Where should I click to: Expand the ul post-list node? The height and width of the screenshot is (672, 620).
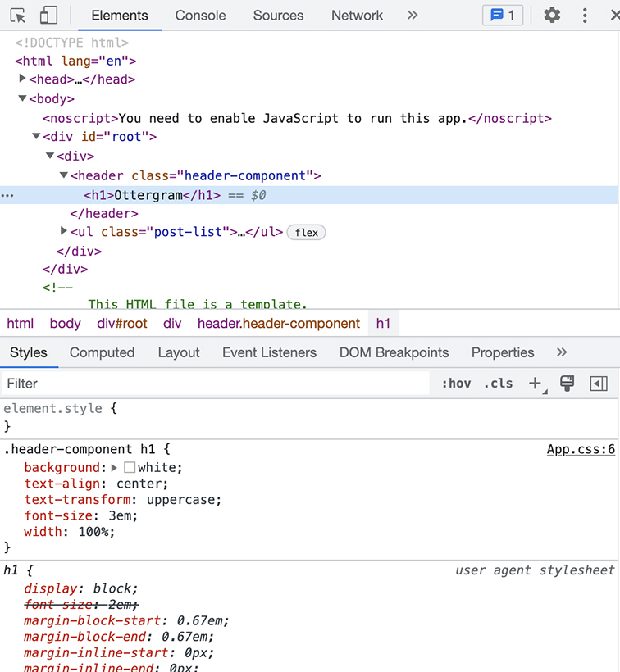tap(64, 232)
